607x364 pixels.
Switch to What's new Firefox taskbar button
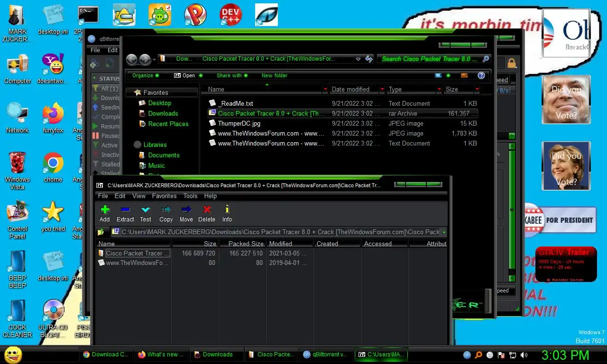161,355
